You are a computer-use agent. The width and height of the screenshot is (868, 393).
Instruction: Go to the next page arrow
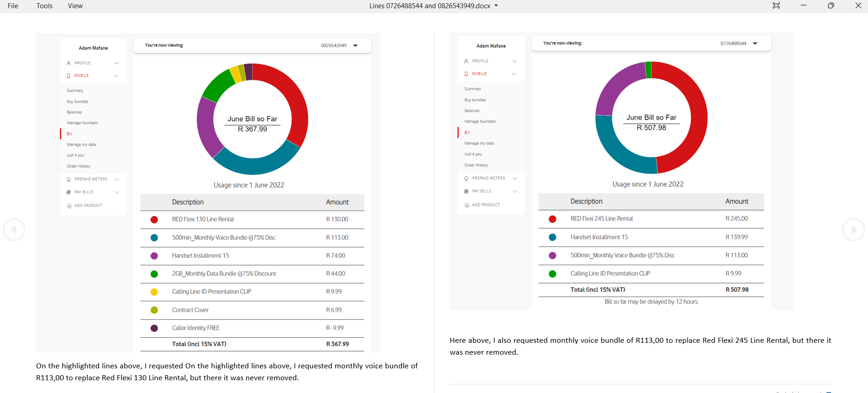[853, 230]
